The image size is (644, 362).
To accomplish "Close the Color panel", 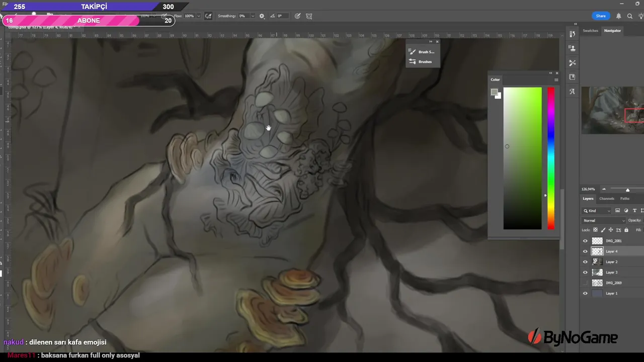I will [556, 73].
